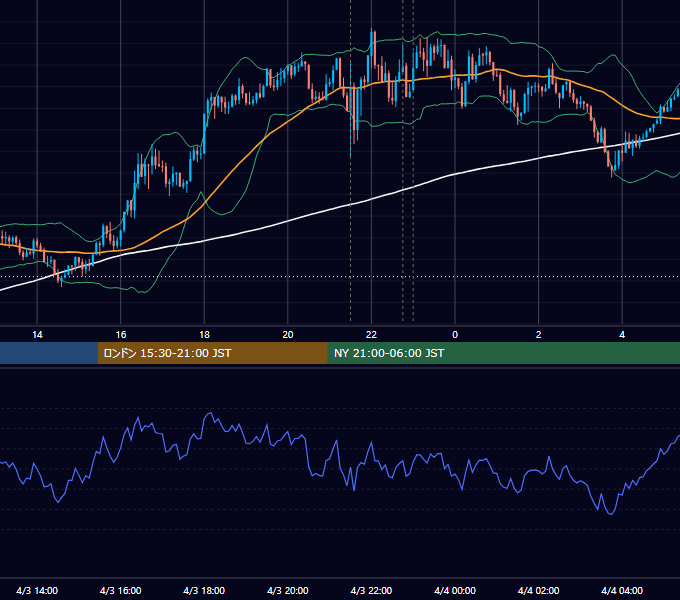Click the 18 hour axis label
The width and height of the screenshot is (680, 600).
pyautogui.click(x=204, y=335)
